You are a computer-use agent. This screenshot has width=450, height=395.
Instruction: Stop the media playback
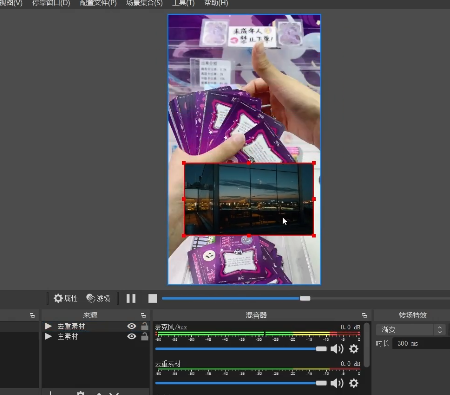tap(152, 298)
